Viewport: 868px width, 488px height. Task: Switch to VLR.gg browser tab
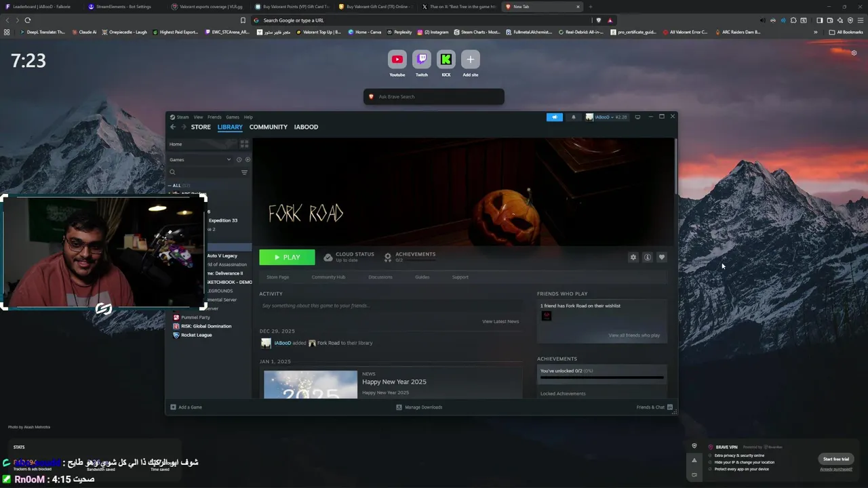tap(208, 7)
